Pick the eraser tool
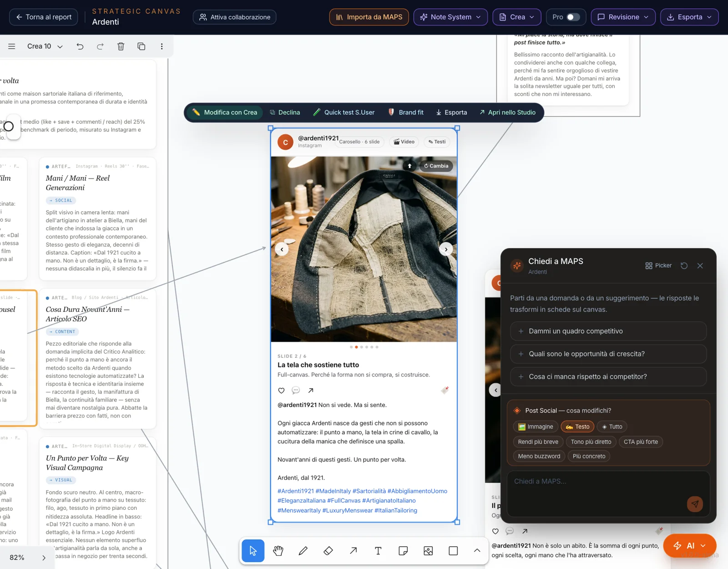This screenshot has height=569, width=728. pos(328,551)
